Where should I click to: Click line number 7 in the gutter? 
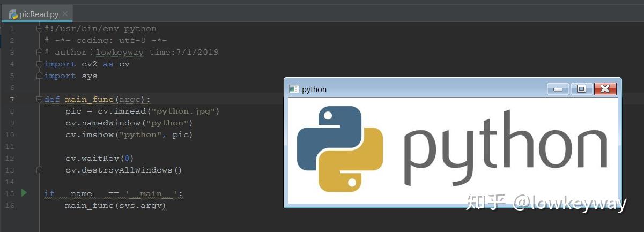tap(12, 100)
